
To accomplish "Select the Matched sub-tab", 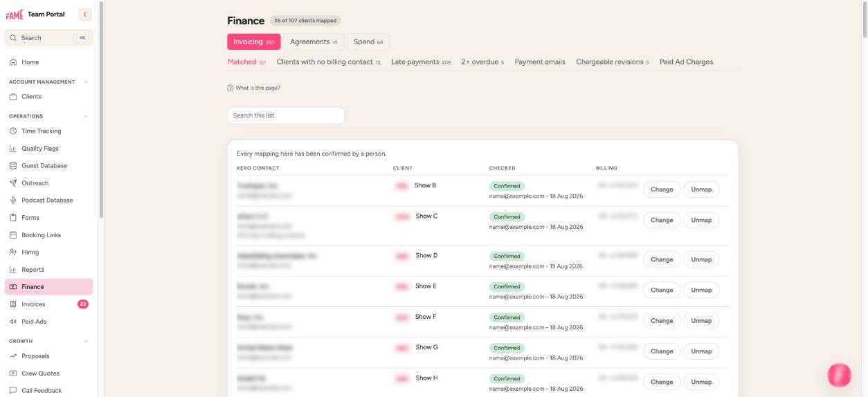I will point(247,62).
